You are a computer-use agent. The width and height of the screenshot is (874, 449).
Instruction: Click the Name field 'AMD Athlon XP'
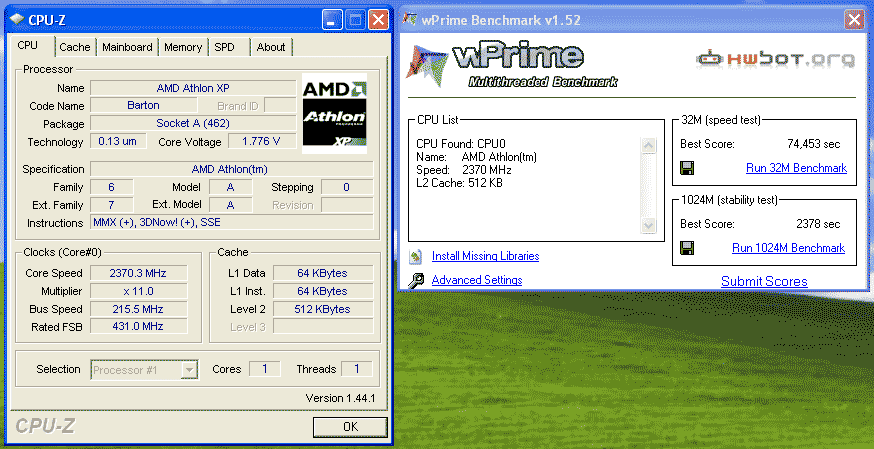pos(193,88)
